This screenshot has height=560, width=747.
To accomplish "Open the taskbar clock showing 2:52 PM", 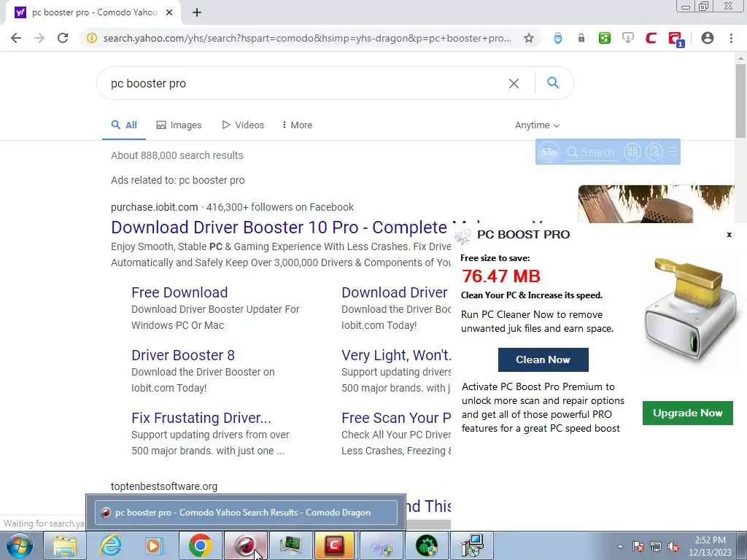I will click(710, 546).
